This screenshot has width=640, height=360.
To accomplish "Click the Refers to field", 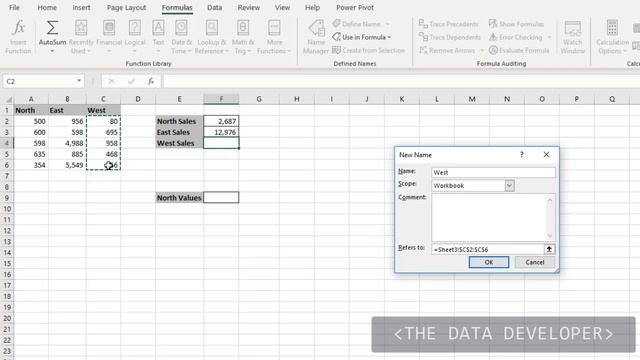I will 487,249.
